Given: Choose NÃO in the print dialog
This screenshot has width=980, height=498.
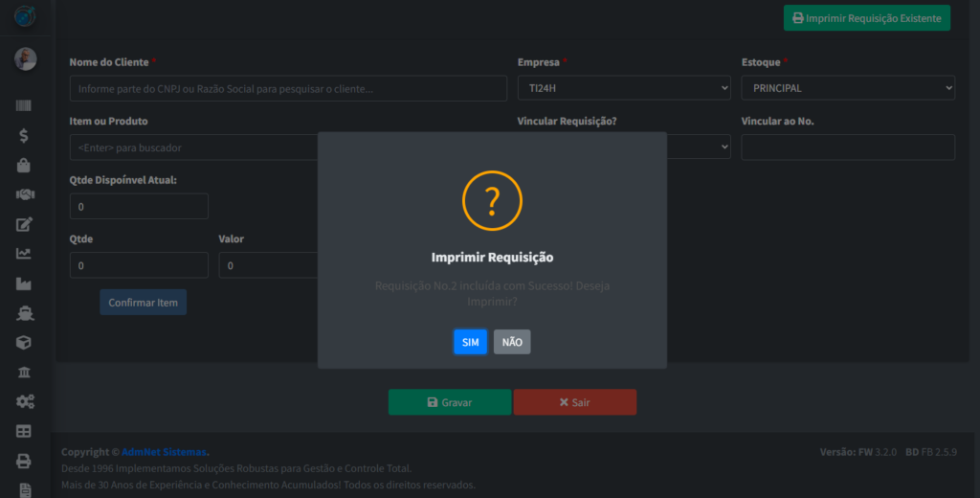Looking at the screenshot, I should [512, 342].
